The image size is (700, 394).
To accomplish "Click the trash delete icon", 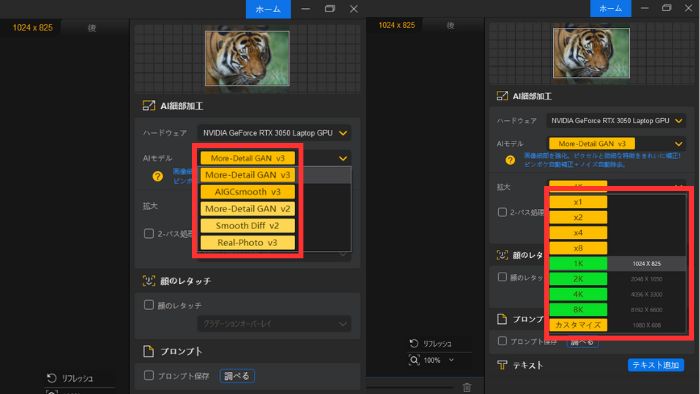I will (467, 388).
